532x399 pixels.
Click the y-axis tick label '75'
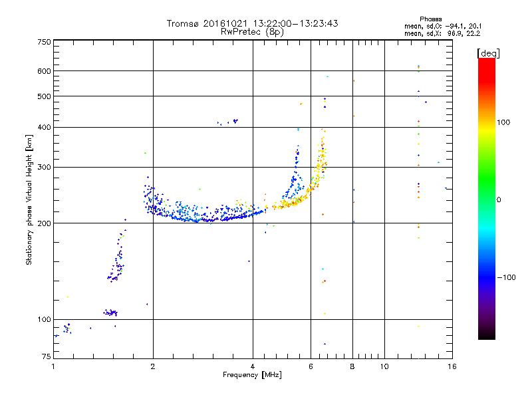47,356
